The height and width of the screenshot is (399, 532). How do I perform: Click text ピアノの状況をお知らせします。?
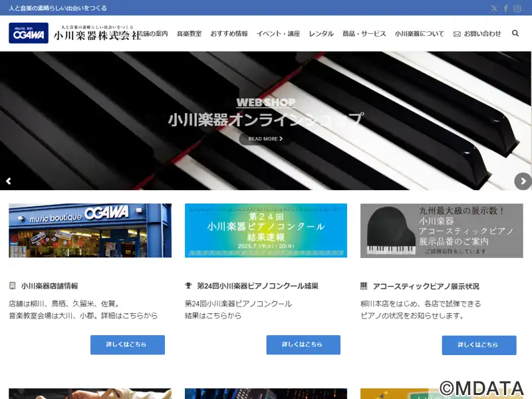point(412,315)
